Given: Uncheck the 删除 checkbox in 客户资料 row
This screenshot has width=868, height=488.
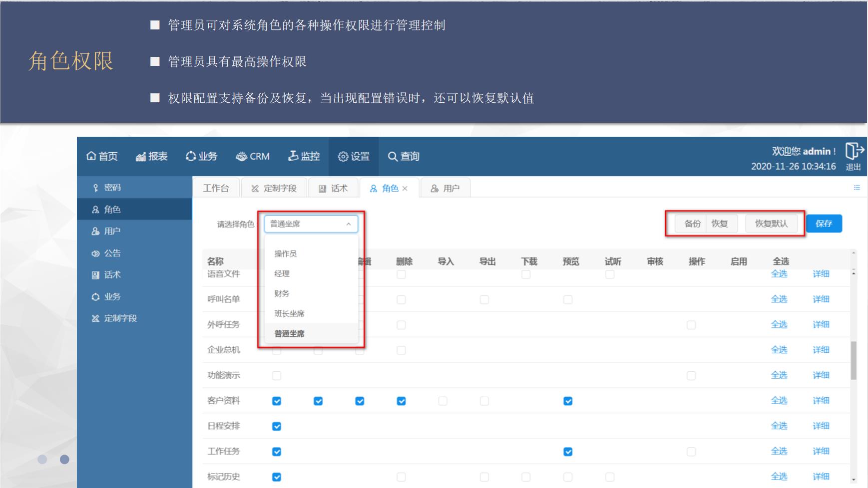Looking at the screenshot, I should coord(401,401).
